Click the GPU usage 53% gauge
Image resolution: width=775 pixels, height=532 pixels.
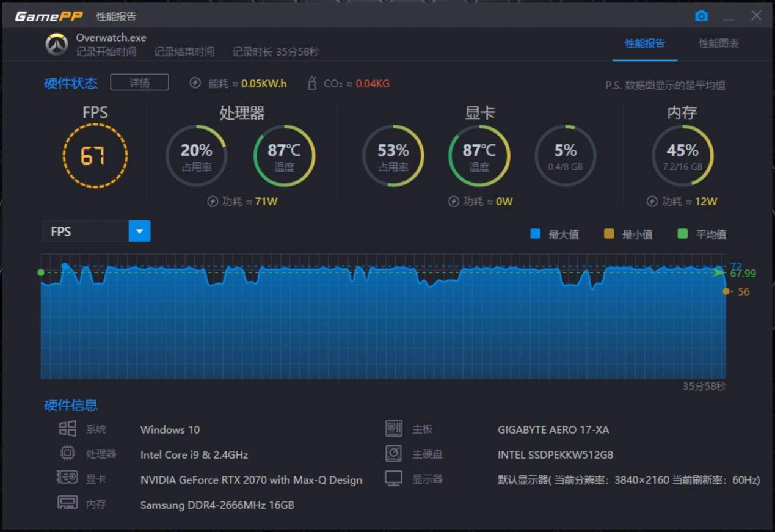click(393, 156)
